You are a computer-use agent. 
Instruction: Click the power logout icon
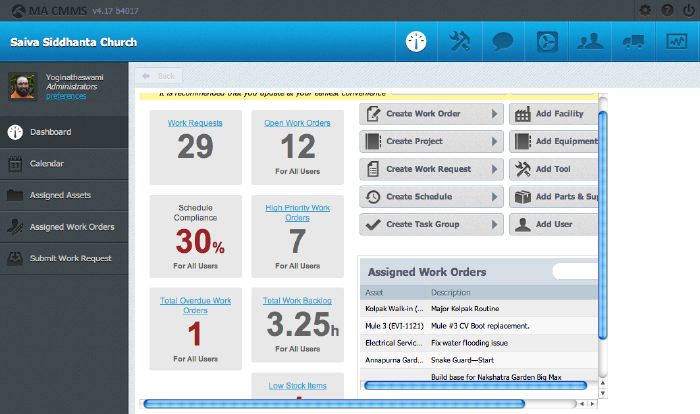click(x=687, y=10)
